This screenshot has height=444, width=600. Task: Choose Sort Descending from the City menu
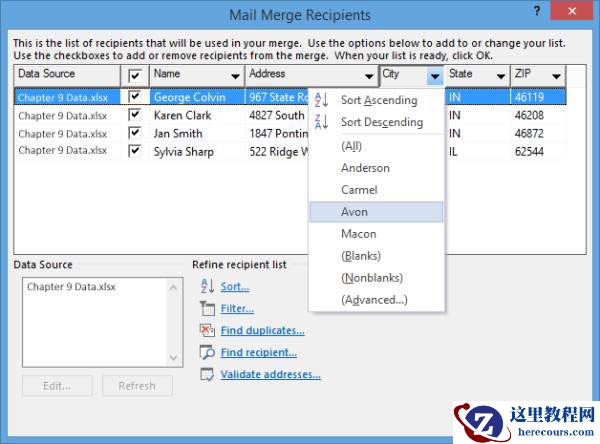pyautogui.click(x=377, y=122)
